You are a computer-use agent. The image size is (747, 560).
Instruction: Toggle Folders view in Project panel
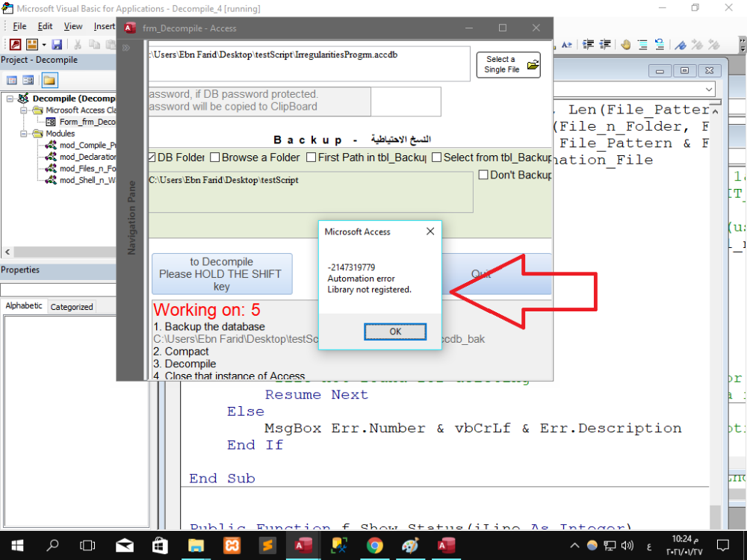[49, 80]
